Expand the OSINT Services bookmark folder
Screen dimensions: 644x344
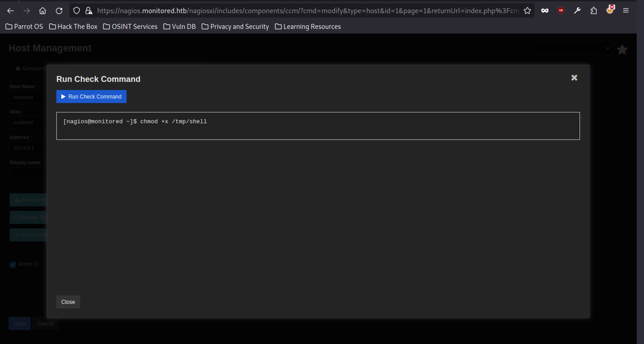point(130,27)
